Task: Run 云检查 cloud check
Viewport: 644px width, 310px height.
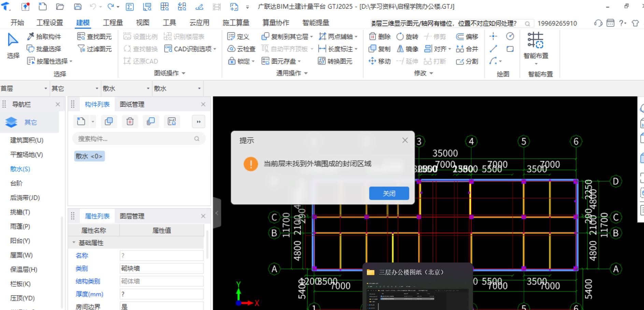Action: [241, 49]
